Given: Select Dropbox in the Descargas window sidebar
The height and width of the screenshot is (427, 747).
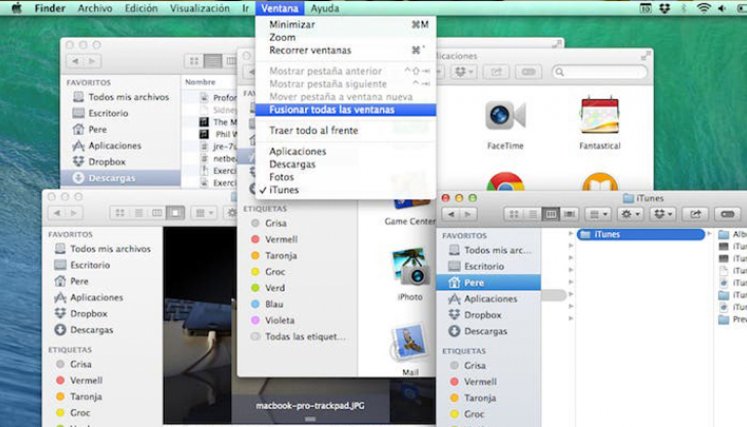Looking at the screenshot, I should tap(107, 162).
